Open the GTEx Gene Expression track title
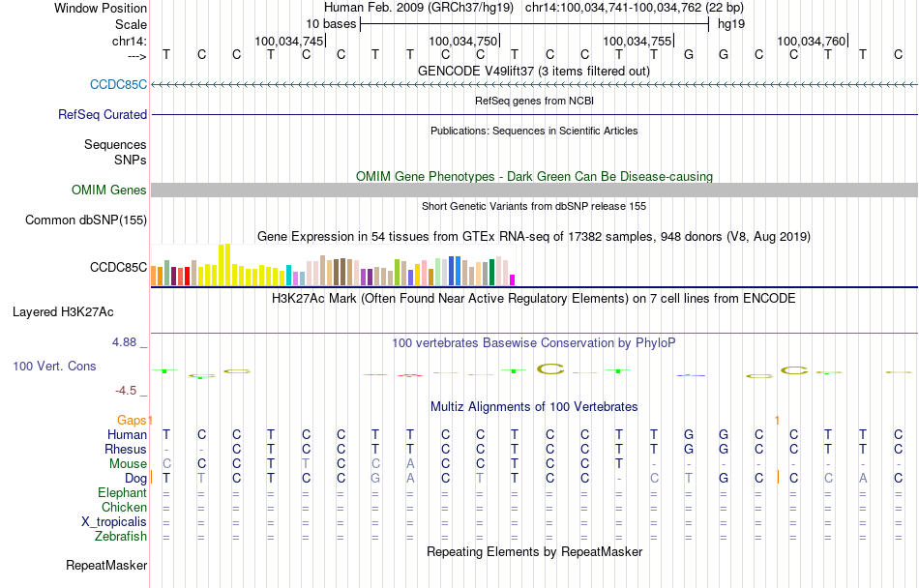 [534, 237]
